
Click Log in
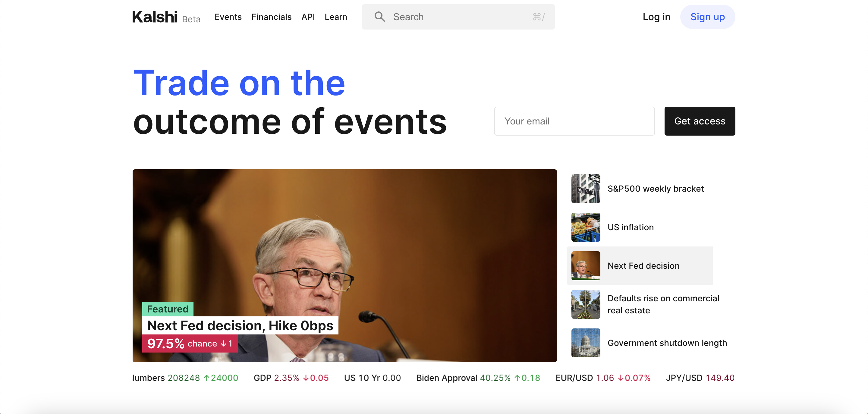[656, 17]
